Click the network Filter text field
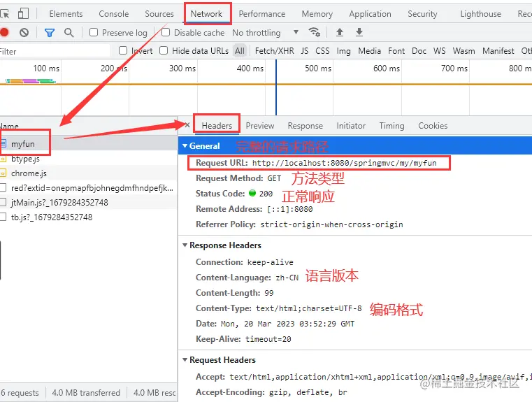This screenshot has height=402, width=532. 55,51
